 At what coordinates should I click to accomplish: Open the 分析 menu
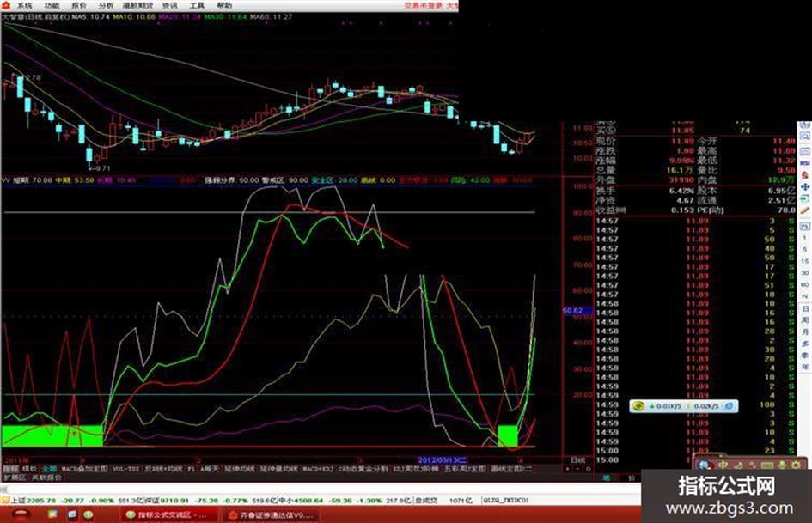107,6
